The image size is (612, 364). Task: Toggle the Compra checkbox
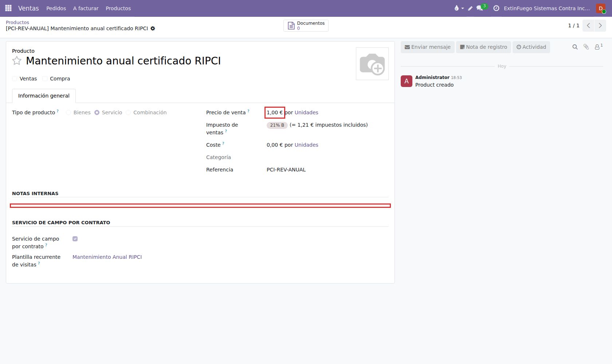[x=45, y=79]
